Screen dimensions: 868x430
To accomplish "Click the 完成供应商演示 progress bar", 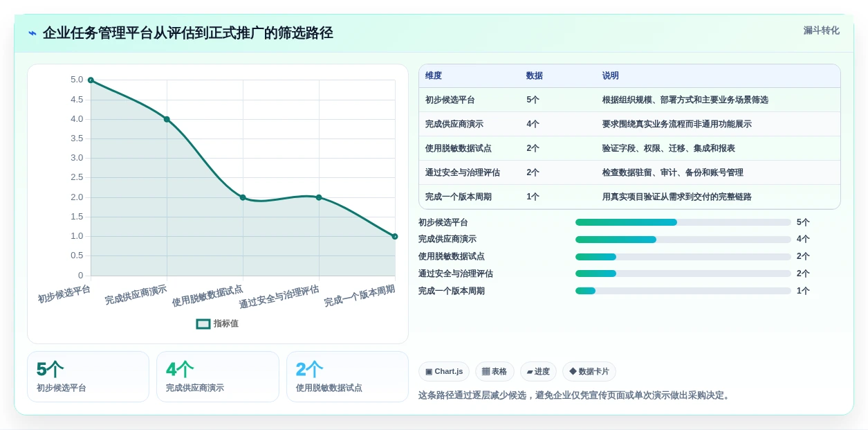I will 683,240.
